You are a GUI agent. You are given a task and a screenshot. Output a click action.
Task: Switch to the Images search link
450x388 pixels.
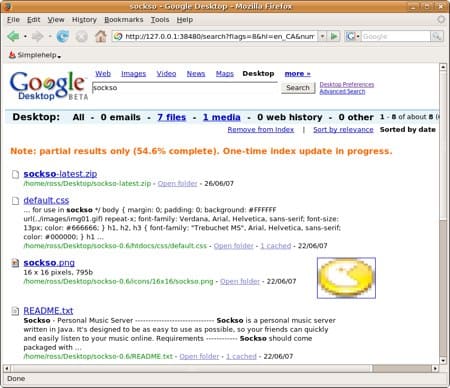click(133, 74)
